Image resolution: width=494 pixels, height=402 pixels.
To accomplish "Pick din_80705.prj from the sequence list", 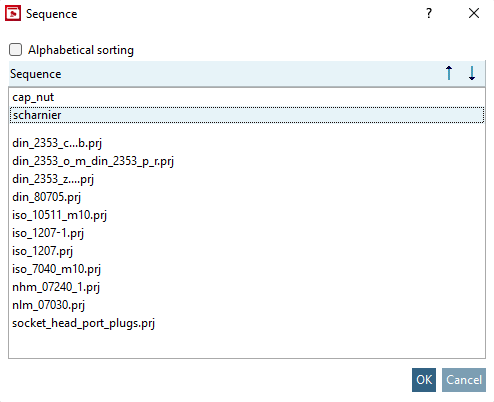I will pos(247,197).
